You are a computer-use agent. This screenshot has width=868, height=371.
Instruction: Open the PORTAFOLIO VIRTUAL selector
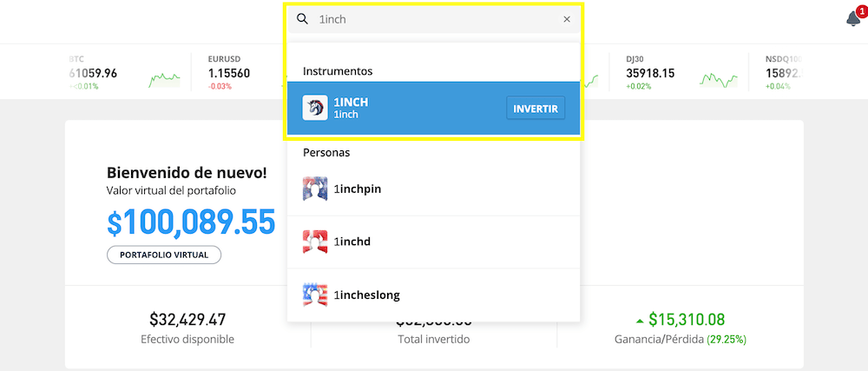tap(164, 255)
